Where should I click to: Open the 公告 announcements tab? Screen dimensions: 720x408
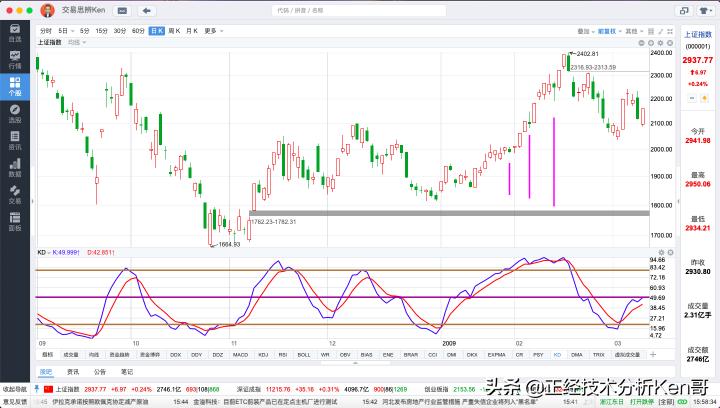[100, 372]
